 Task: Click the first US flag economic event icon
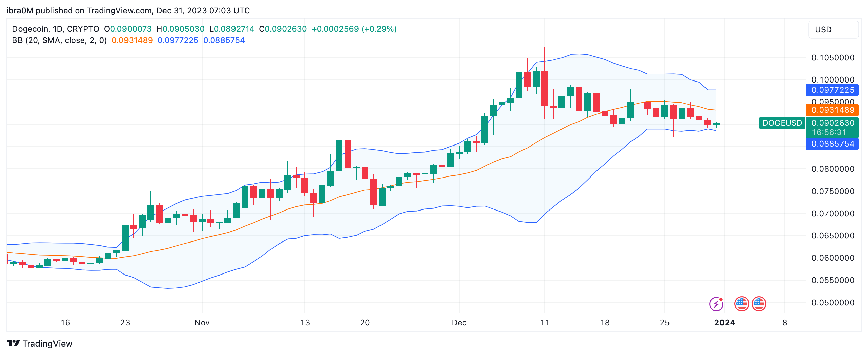pos(742,304)
